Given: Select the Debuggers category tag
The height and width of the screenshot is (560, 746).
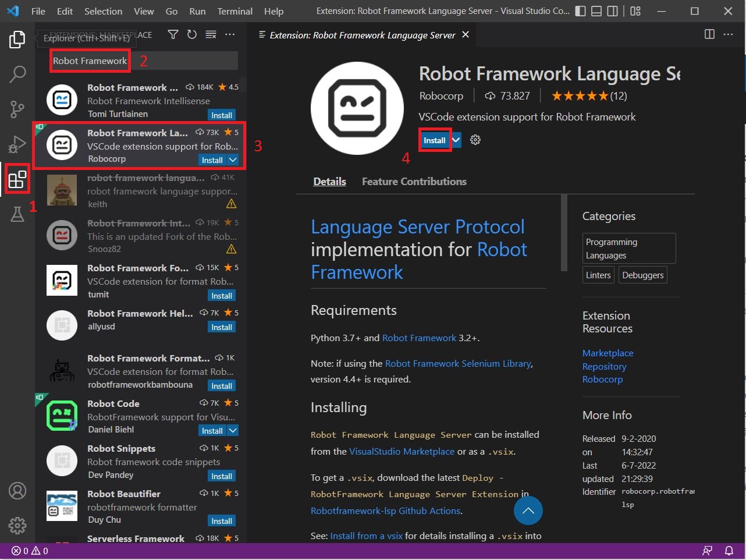Looking at the screenshot, I should coord(643,275).
